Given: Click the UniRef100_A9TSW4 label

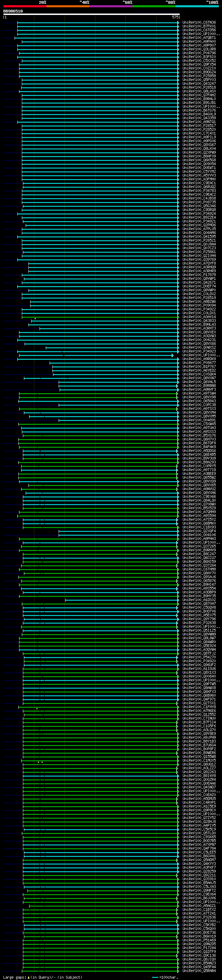Looking at the screenshot, I should tap(199, 394).
